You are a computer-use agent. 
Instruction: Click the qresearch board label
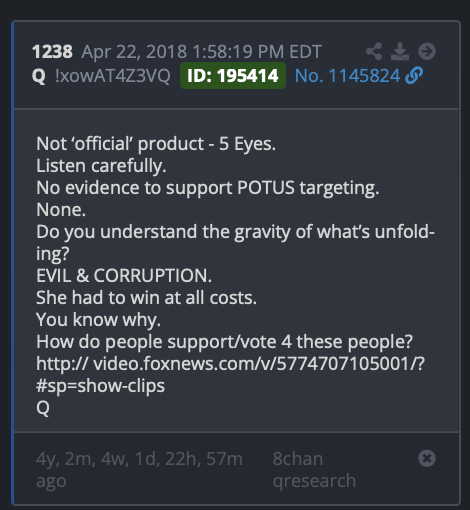[x=314, y=481]
